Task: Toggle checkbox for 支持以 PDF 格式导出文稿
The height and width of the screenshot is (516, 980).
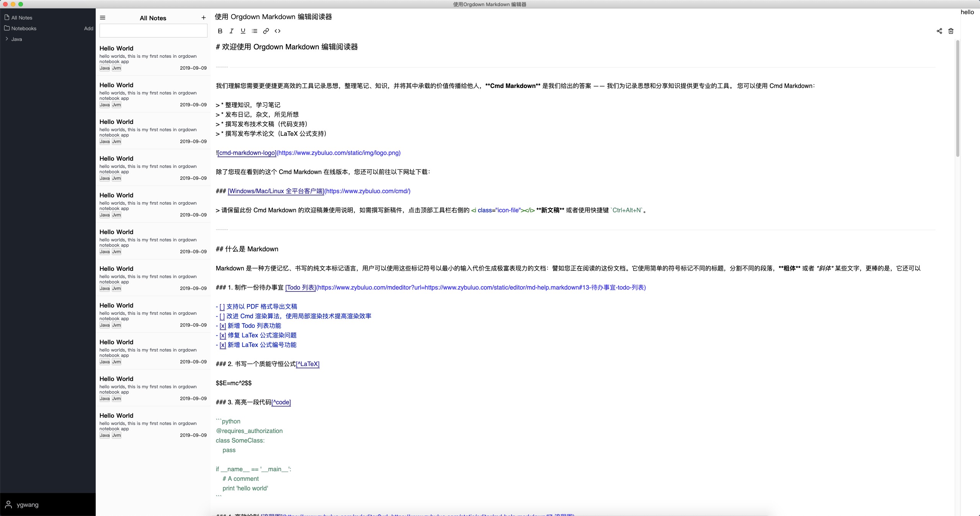Action: (x=222, y=306)
